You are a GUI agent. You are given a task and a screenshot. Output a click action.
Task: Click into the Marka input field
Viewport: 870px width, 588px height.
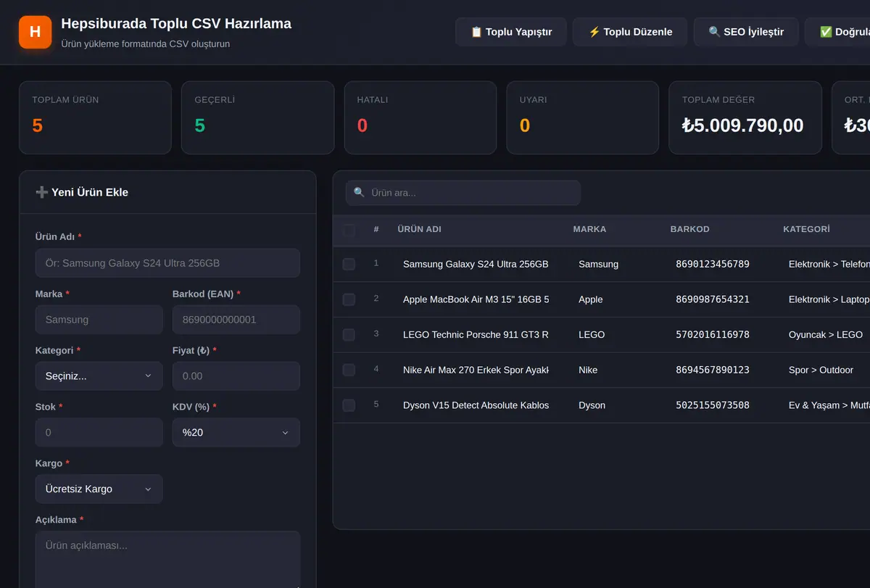[x=99, y=320]
